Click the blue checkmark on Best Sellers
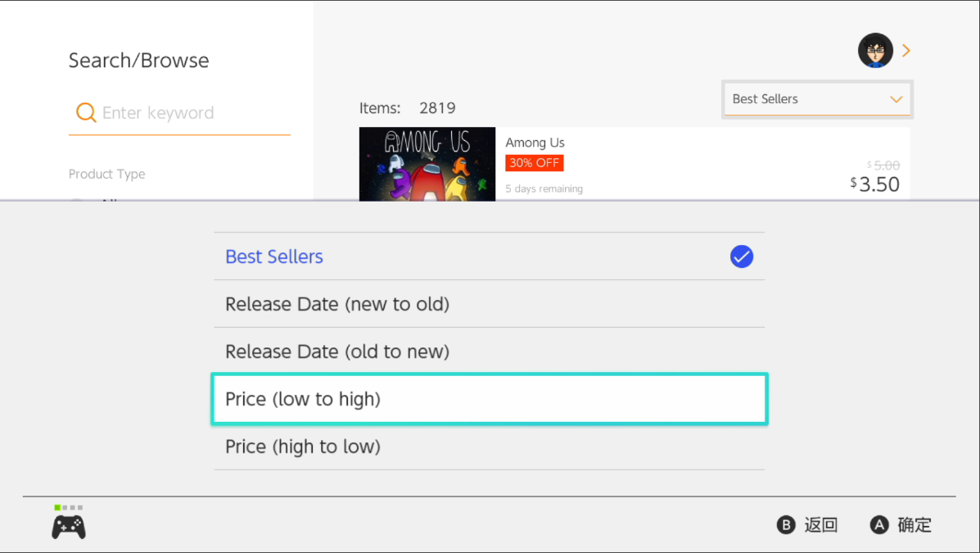This screenshot has width=980, height=553. pyautogui.click(x=742, y=256)
